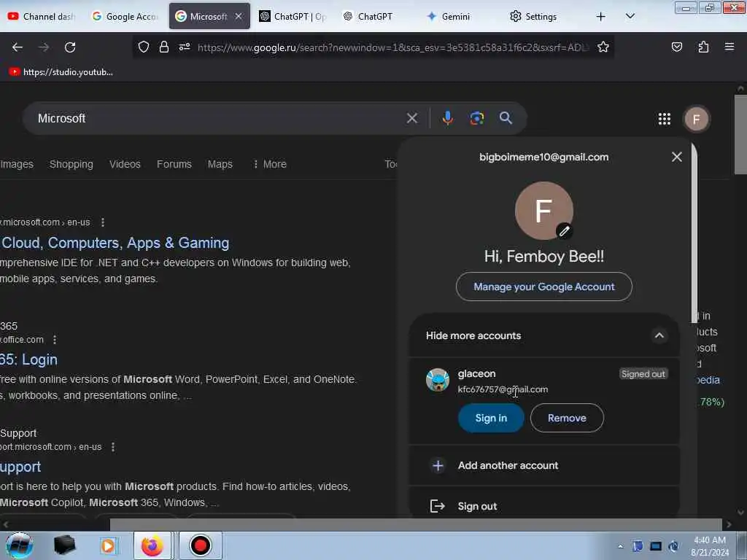Reload the current page
Viewport: 747px width, 560px height.
pos(70,47)
